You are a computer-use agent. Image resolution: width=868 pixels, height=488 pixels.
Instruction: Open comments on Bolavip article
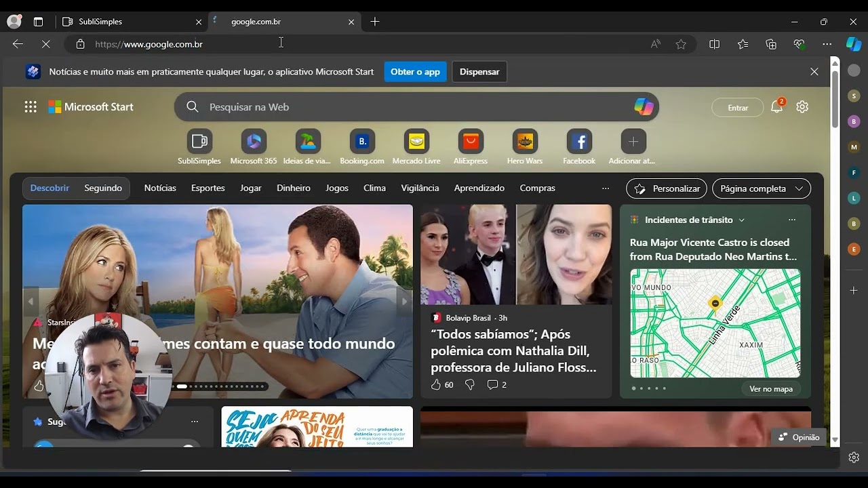point(497,384)
